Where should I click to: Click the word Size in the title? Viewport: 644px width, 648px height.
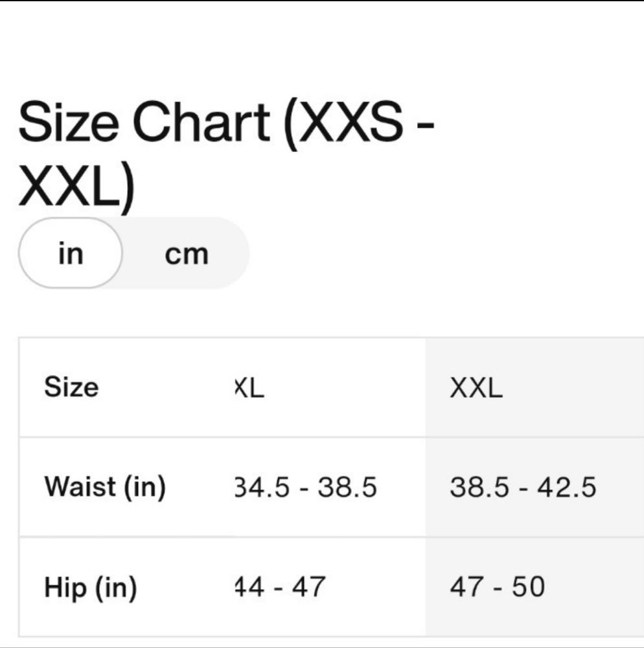coord(69,122)
